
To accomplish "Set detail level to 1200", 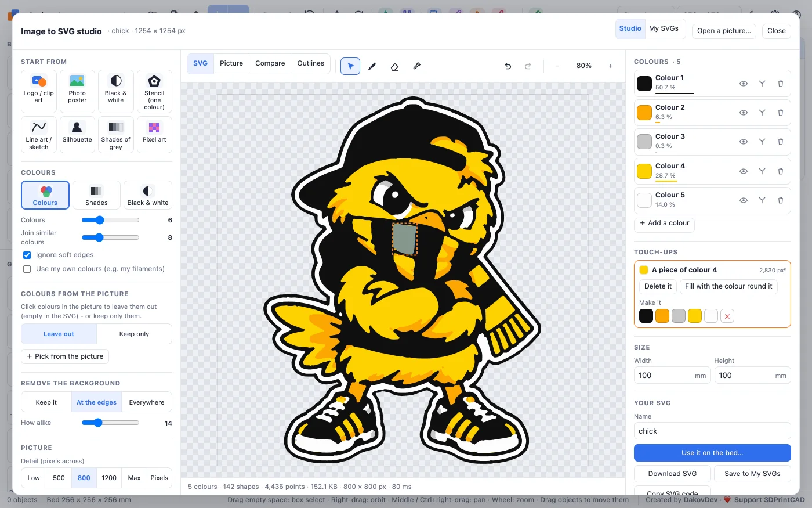I will [109, 478].
